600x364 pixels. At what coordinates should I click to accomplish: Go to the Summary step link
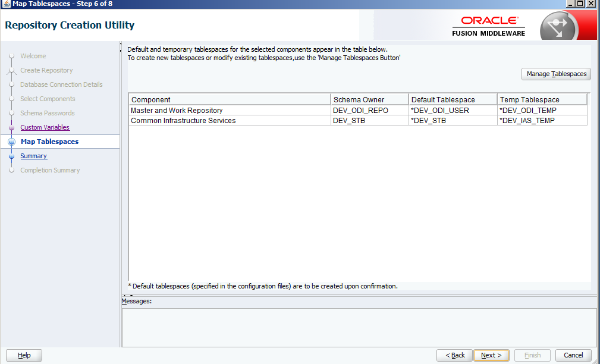click(x=33, y=156)
